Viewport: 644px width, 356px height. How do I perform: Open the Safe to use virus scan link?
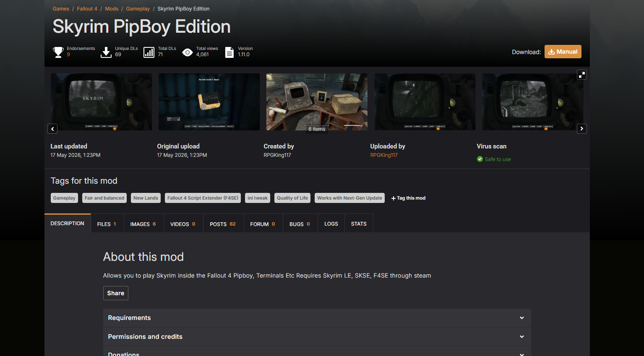(498, 159)
